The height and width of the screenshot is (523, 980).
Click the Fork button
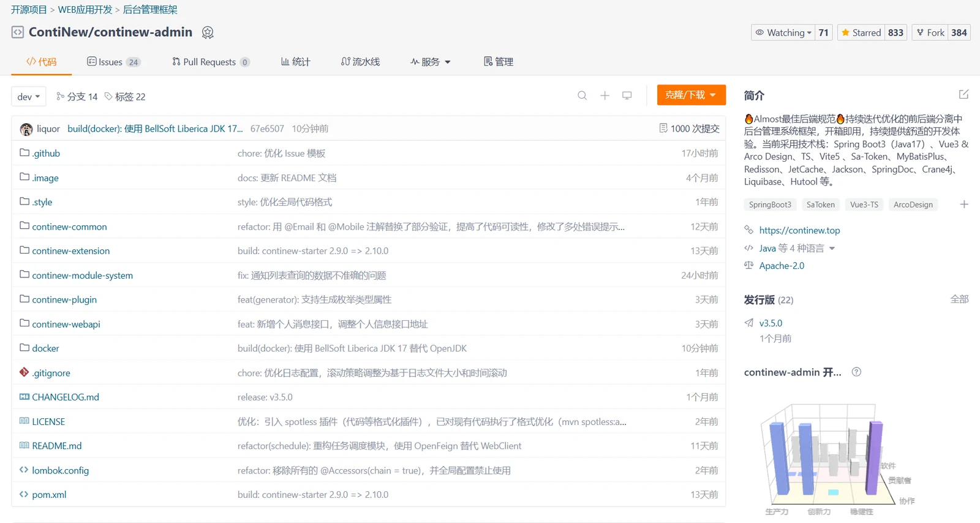(930, 32)
